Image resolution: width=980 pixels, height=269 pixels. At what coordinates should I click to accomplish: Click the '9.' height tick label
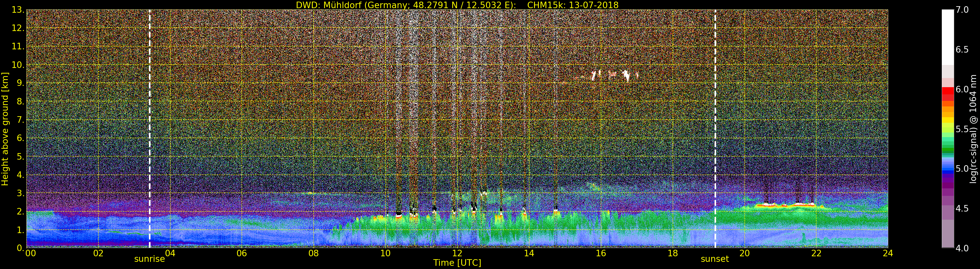pyautogui.click(x=20, y=83)
